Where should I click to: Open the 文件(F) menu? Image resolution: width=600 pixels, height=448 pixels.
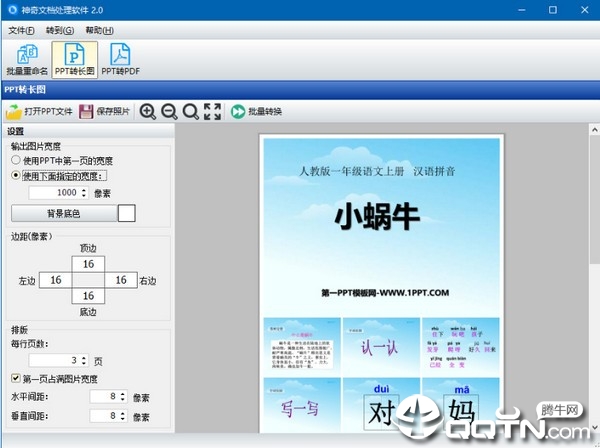tap(21, 30)
